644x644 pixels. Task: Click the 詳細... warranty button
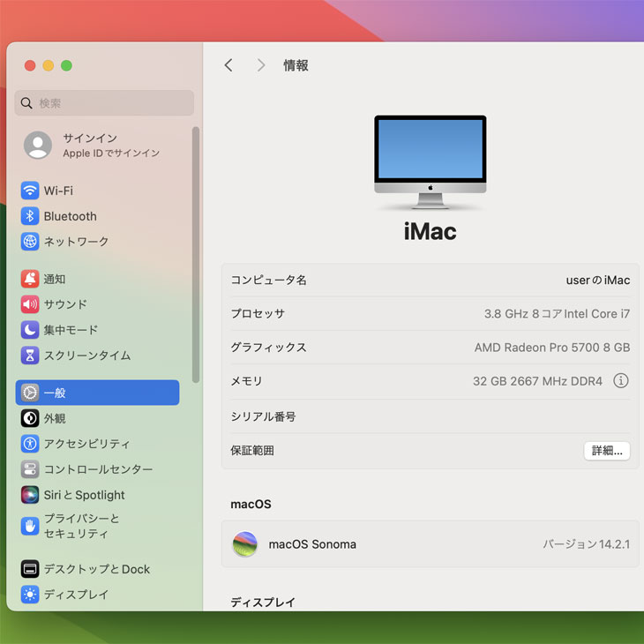tap(607, 451)
